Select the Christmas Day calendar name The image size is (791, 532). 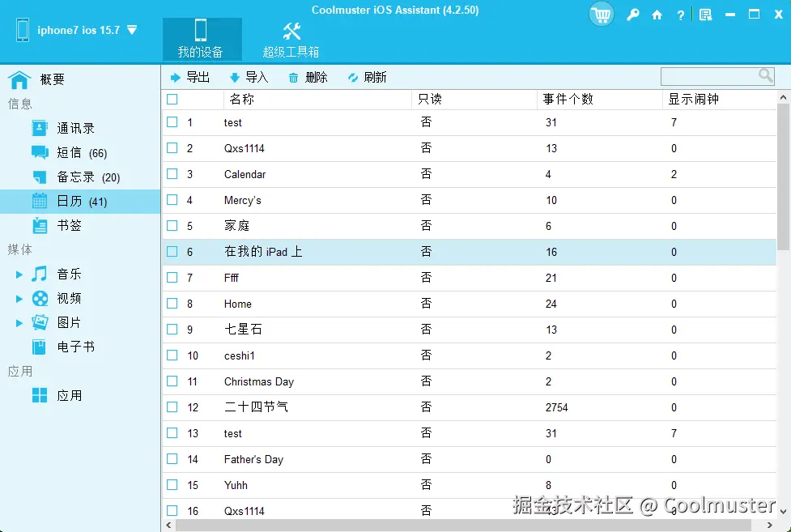[x=259, y=381]
